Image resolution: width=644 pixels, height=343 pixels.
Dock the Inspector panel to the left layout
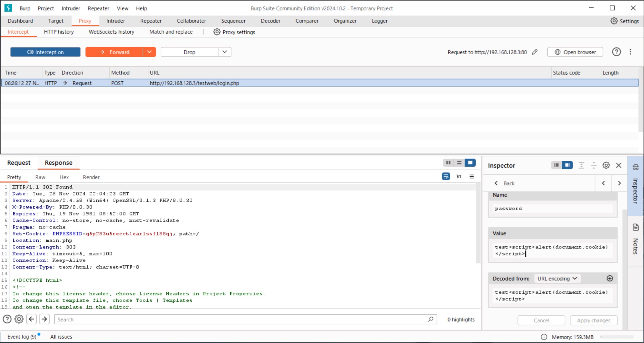click(x=556, y=165)
